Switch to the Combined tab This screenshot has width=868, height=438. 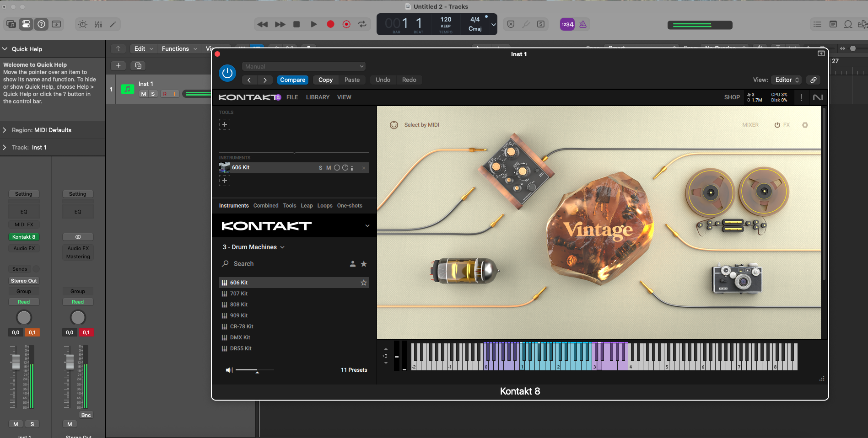click(266, 206)
